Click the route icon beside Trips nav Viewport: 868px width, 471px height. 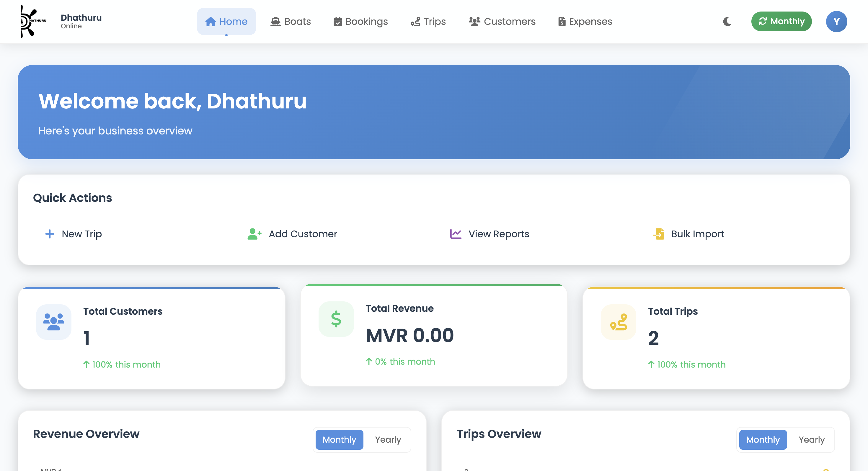(415, 22)
